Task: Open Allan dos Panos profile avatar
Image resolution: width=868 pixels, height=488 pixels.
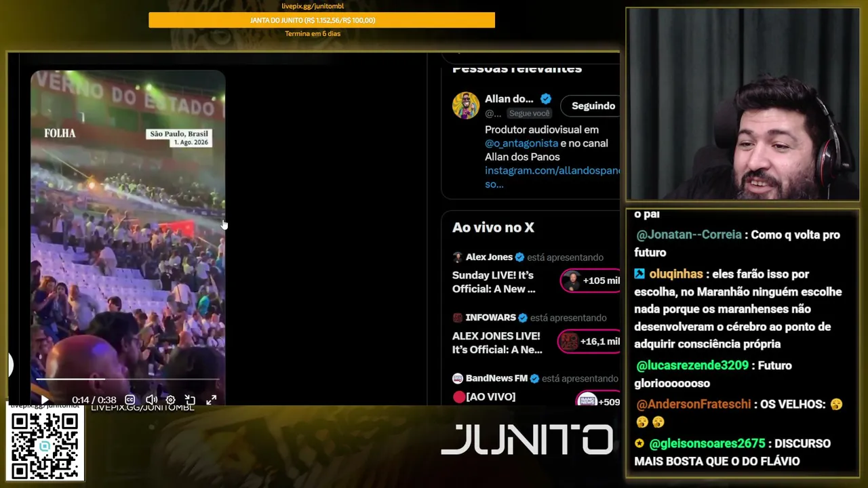Action: (x=466, y=106)
